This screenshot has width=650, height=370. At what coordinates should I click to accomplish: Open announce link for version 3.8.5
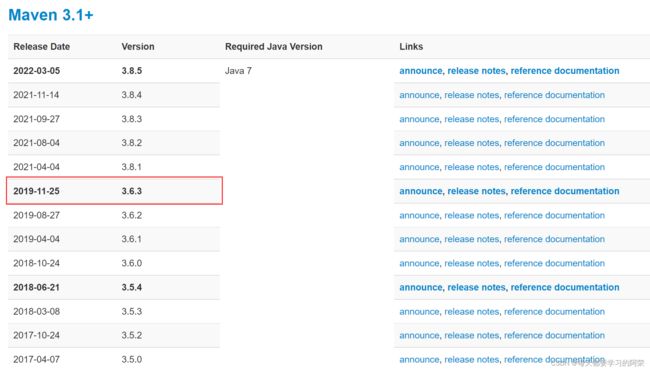click(x=421, y=71)
